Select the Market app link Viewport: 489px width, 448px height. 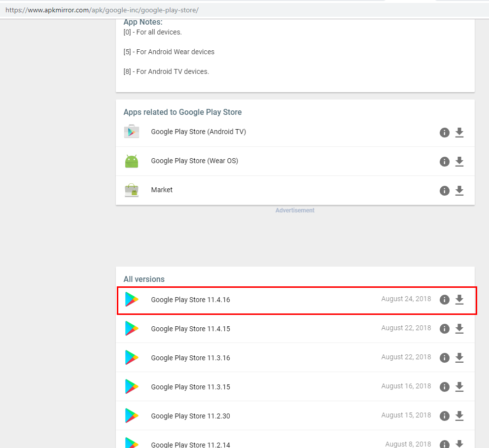162,190
